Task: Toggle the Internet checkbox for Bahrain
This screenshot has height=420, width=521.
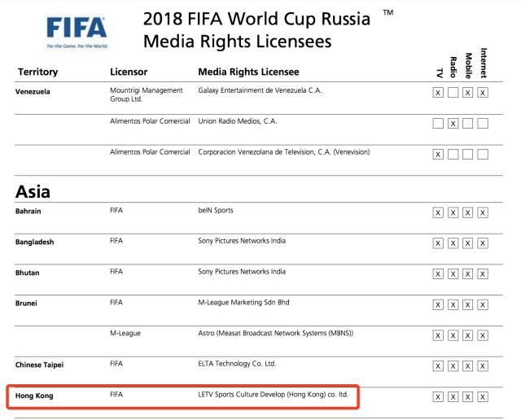Action: tap(483, 212)
